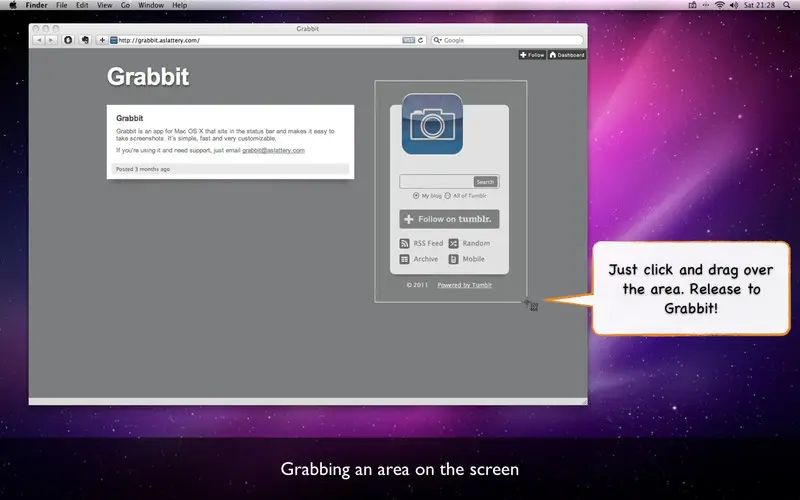This screenshot has width=800, height=500.
Task: Open the Window menu
Action: point(151,5)
